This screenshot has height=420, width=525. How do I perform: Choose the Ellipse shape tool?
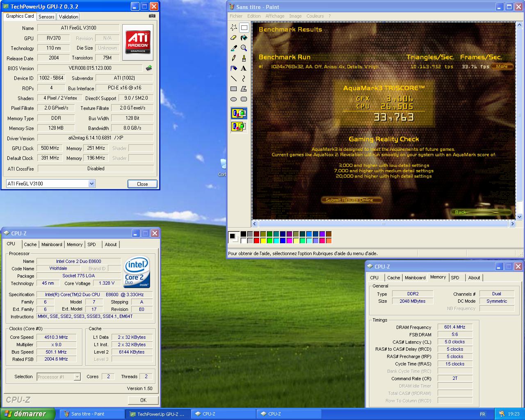point(234,99)
